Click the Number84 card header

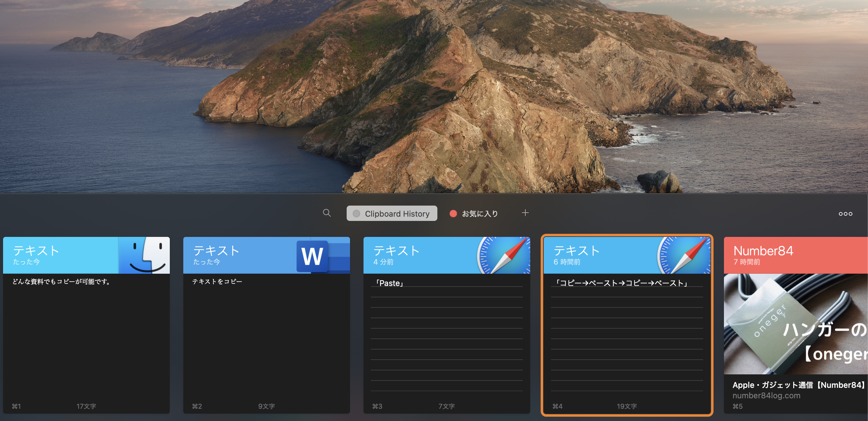796,255
